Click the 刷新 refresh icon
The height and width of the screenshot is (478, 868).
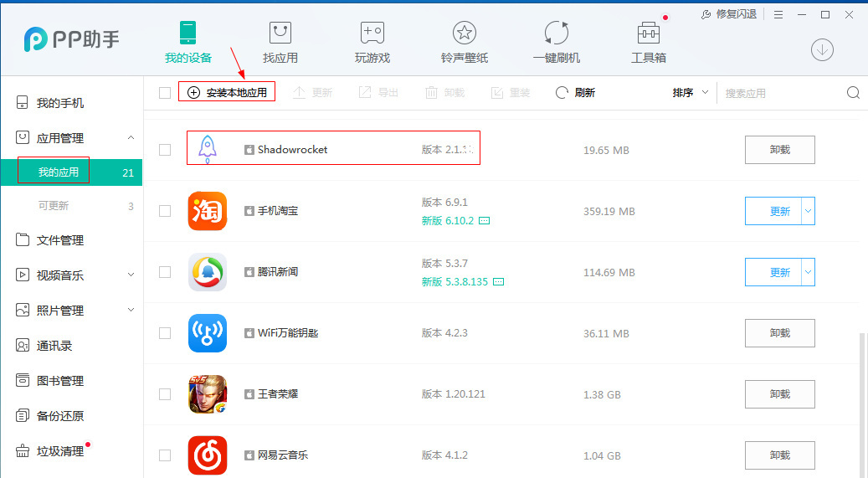pos(562,92)
